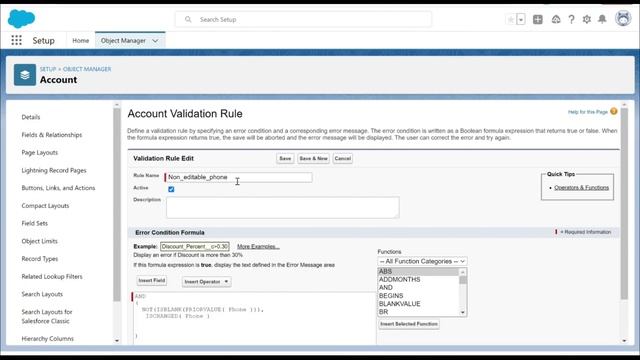Select BEGINS in the functions list
The height and width of the screenshot is (360, 640).
click(418, 296)
